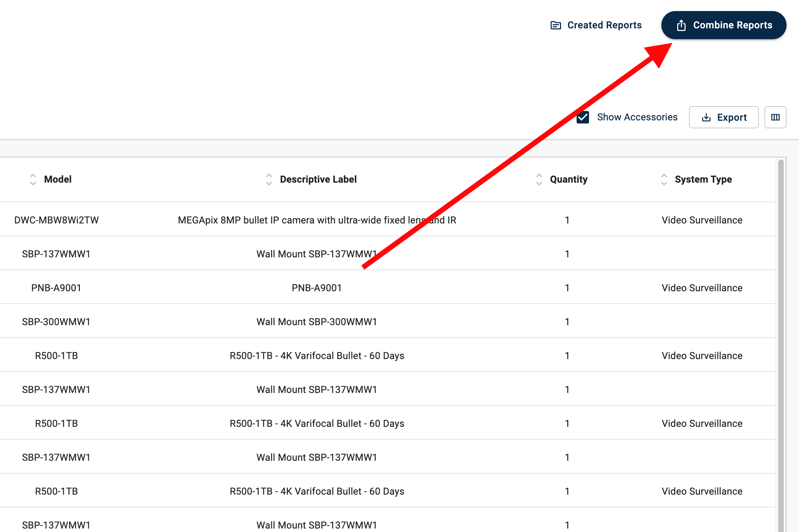Click the Show Accessories label

[x=637, y=117]
